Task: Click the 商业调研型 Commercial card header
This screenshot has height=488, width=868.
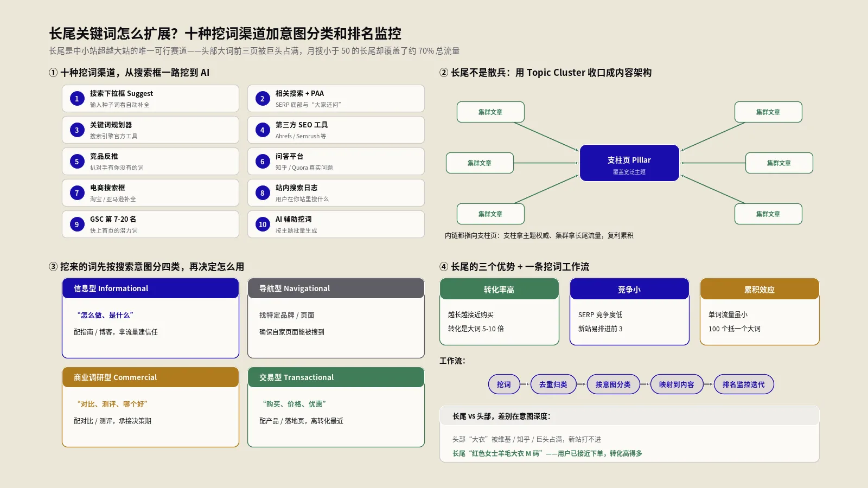Action: (151, 377)
